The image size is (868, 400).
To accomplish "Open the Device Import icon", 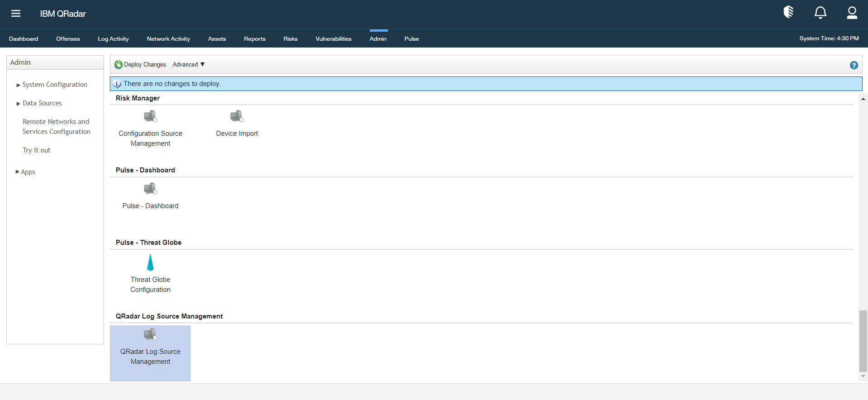I will pyautogui.click(x=237, y=116).
